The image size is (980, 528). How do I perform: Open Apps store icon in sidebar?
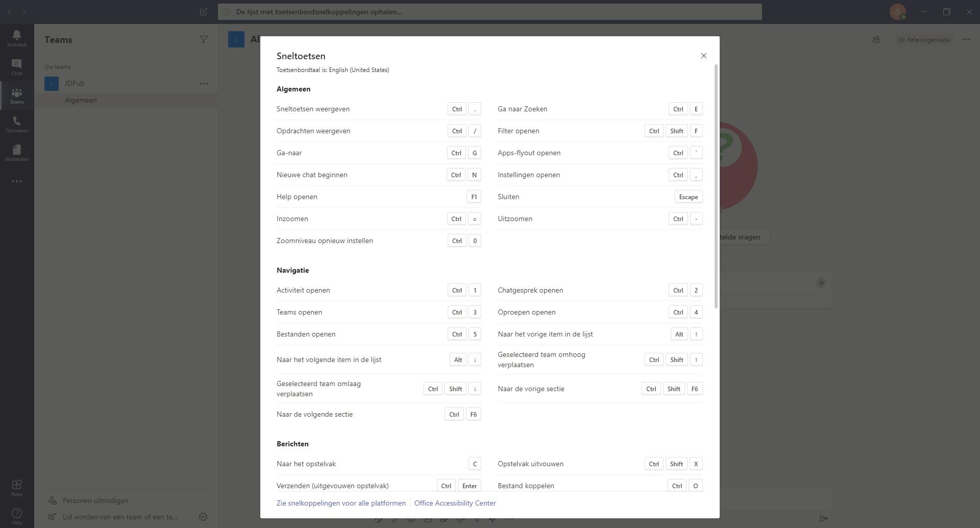[16, 487]
